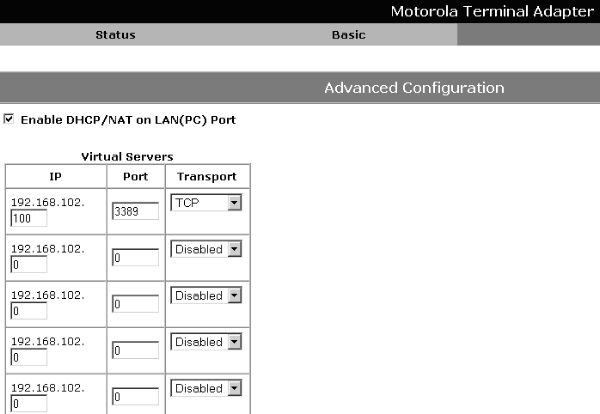Select the fifth row IP octet field
The height and width of the screenshot is (414, 600).
pos(28,403)
